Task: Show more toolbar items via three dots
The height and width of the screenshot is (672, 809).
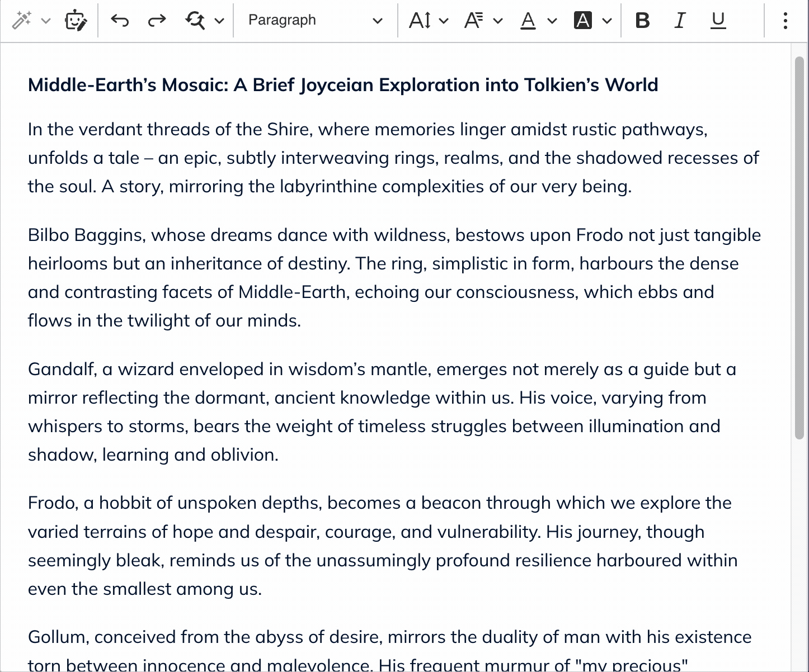Action: [x=786, y=21]
